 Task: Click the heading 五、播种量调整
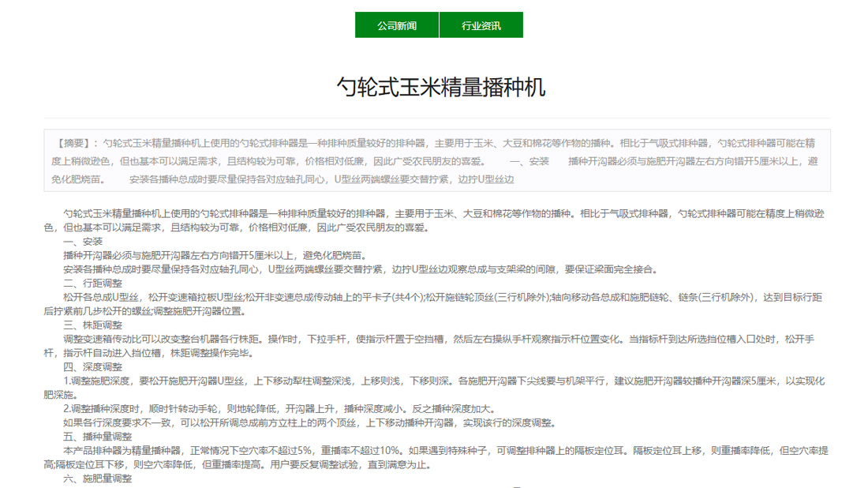(98, 437)
